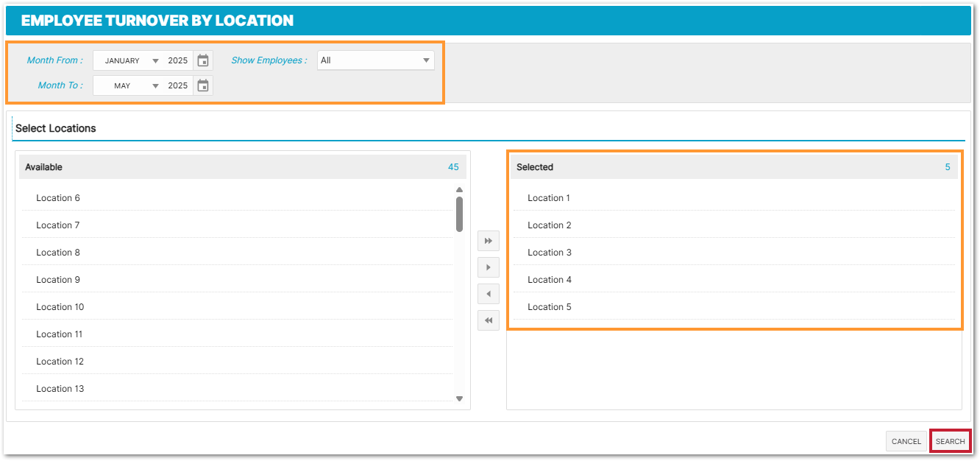Image resolution: width=980 pixels, height=461 pixels.
Task: Click the Month From year 2025 field
Action: [x=178, y=61]
